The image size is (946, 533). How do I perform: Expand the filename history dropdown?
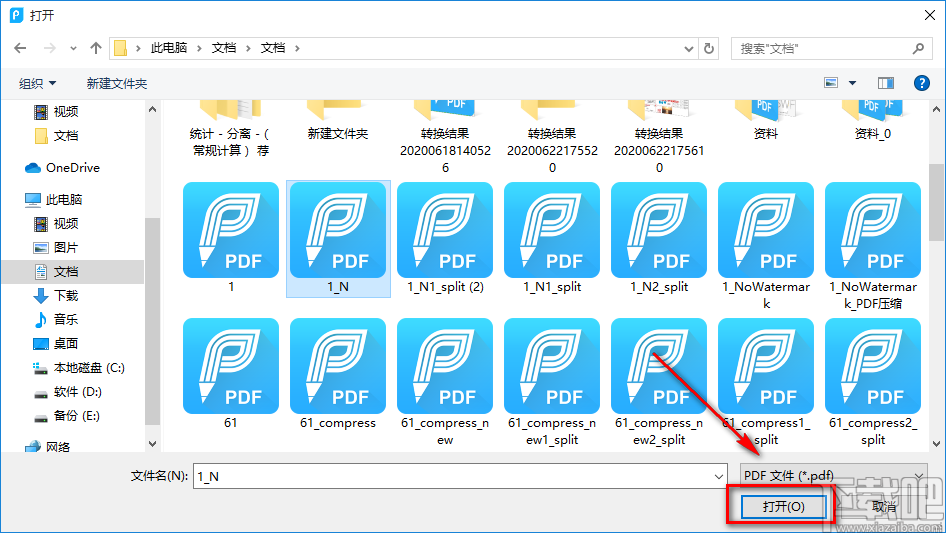[x=719, y=476]
